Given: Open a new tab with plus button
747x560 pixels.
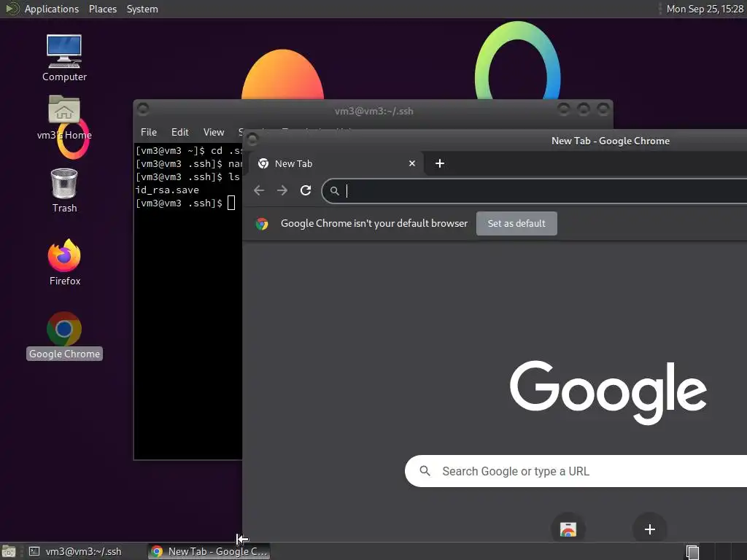Looking at the screenshot, I should pyautogui.click(x=440, y=164).
